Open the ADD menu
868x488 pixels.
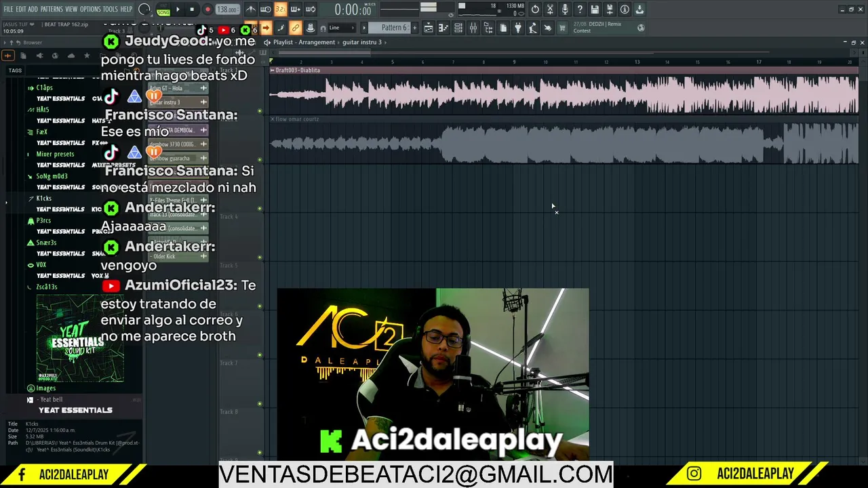[x=33, y=9]
